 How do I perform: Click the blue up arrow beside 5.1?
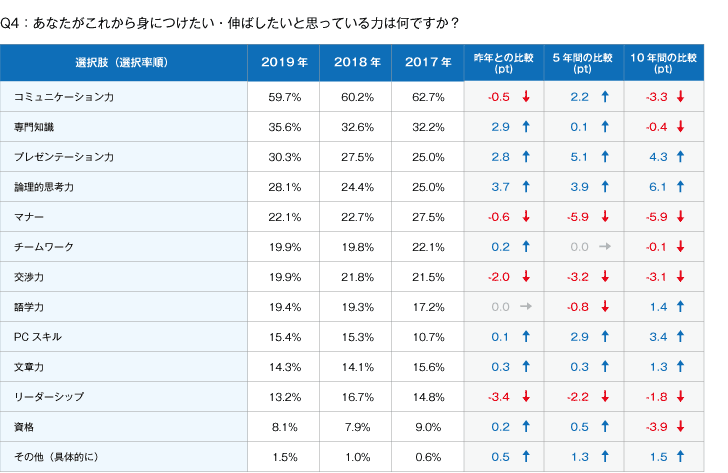[605, 157]
